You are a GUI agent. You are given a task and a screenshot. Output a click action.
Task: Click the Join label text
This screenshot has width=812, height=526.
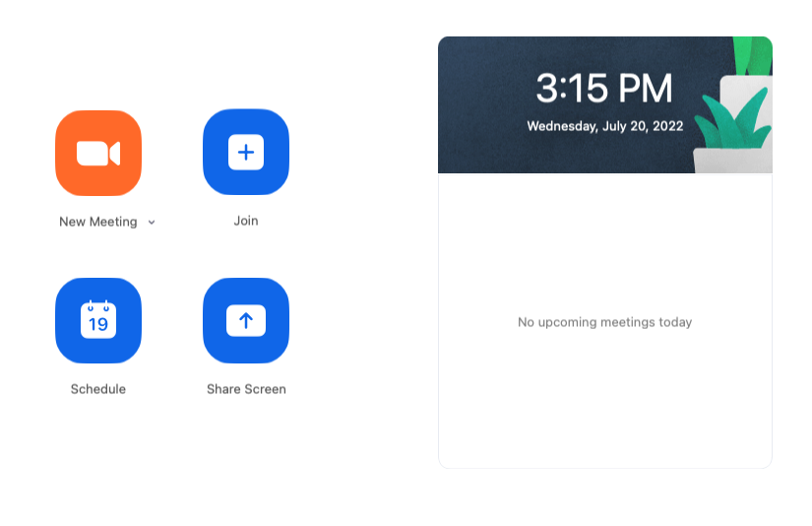coord(246,221)
